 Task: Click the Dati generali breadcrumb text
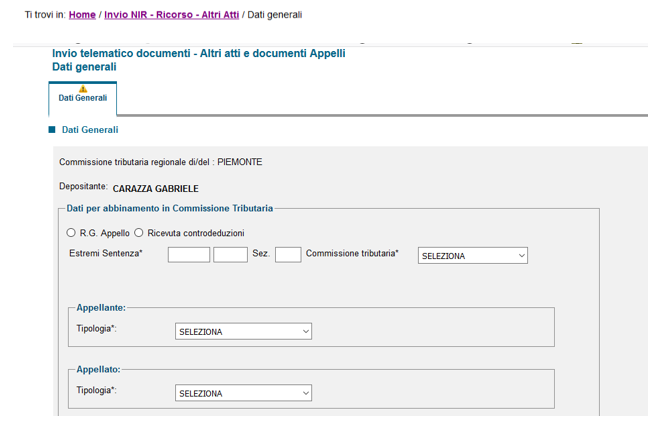(x=274, y=15)
